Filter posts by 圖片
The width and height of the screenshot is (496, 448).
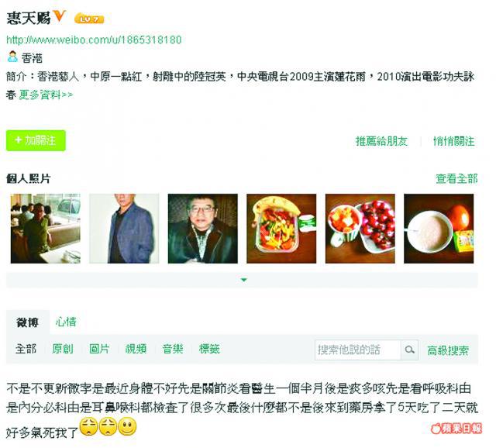(99, 349)
